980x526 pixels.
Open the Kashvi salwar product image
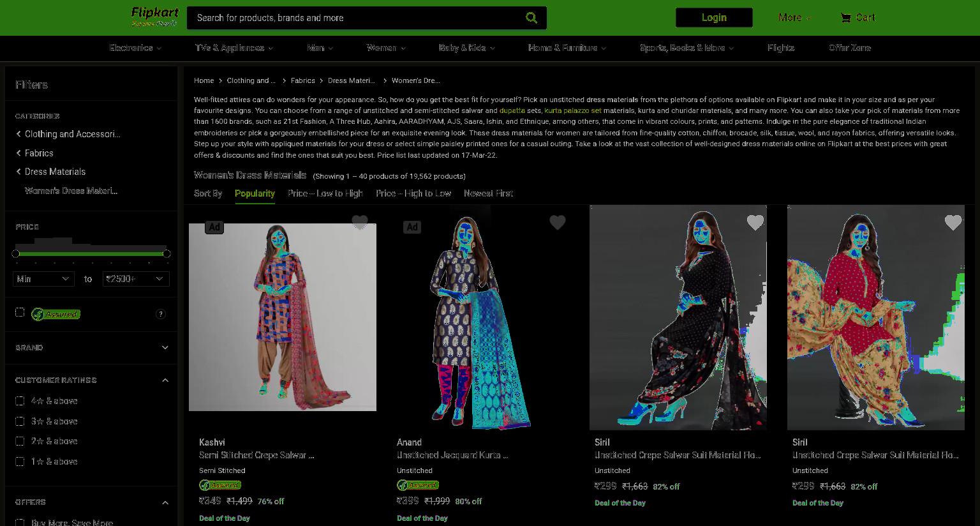283,317
